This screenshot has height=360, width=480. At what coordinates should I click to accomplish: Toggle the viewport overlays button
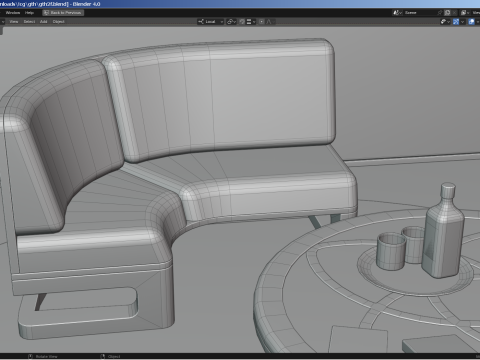click(471, 22)
